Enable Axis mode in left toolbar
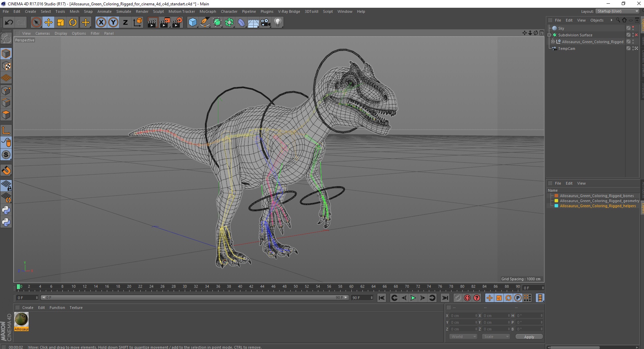The height and width of the screenshot is (349, 644). point(6,130)
